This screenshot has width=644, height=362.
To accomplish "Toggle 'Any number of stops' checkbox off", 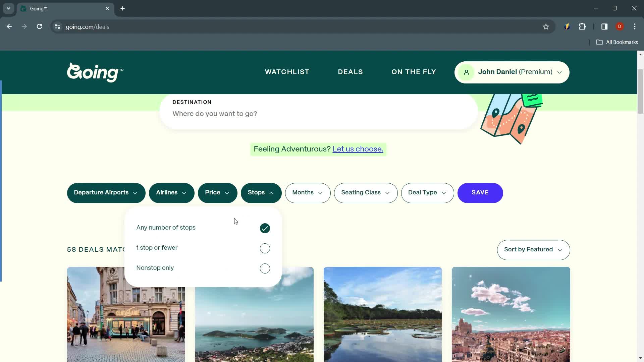I will click(265, 228).
